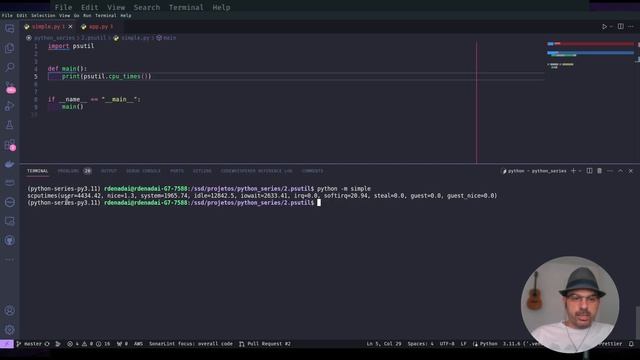
Task: Select the TERMINAL panel tab
Action: click(38, 171)
